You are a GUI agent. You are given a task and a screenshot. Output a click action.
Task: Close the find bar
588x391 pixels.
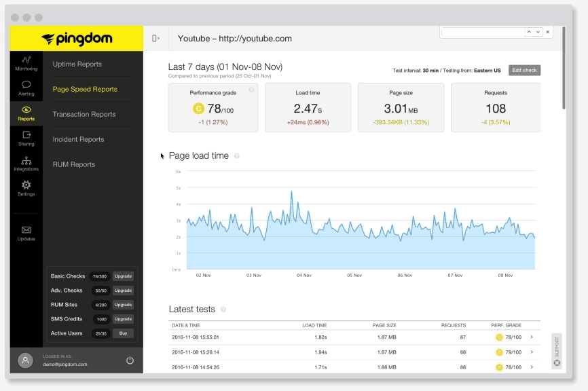[x=547, y=32]
